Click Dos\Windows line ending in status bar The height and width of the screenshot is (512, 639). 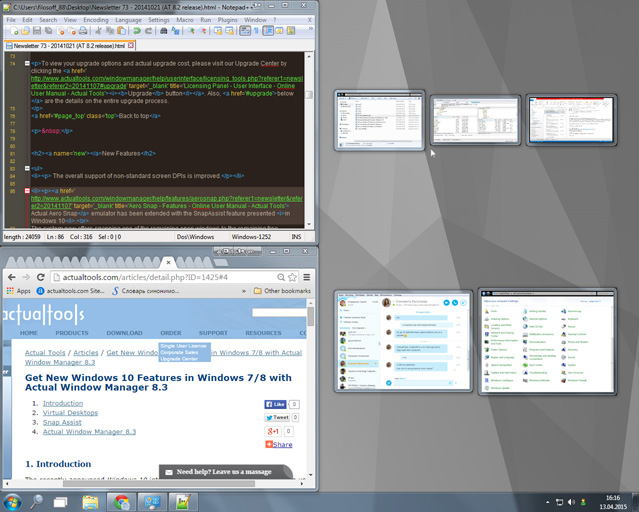(195, 237)
